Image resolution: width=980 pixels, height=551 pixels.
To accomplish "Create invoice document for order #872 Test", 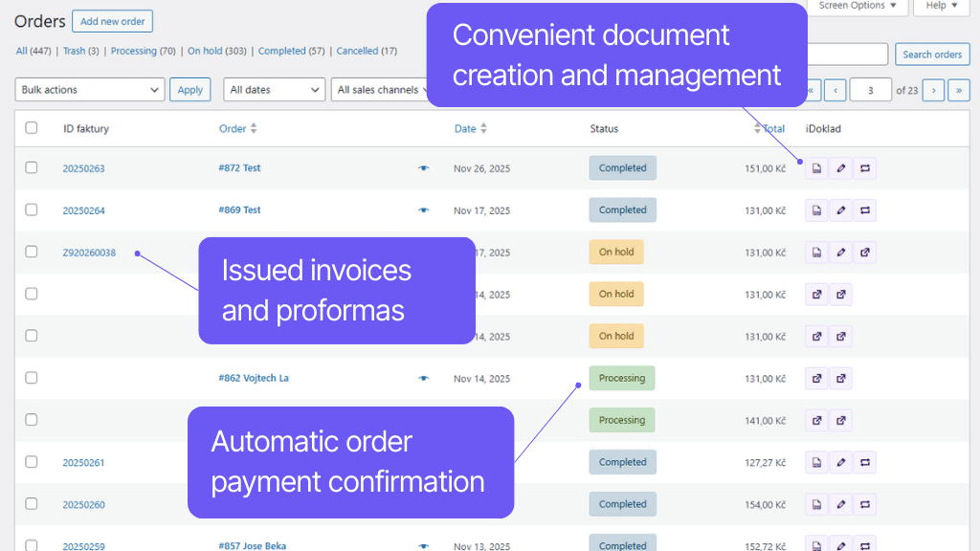I will 816,167.
